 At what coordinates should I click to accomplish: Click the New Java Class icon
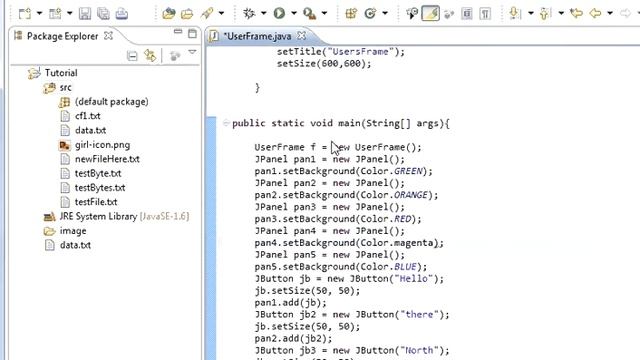pos(370,13)
